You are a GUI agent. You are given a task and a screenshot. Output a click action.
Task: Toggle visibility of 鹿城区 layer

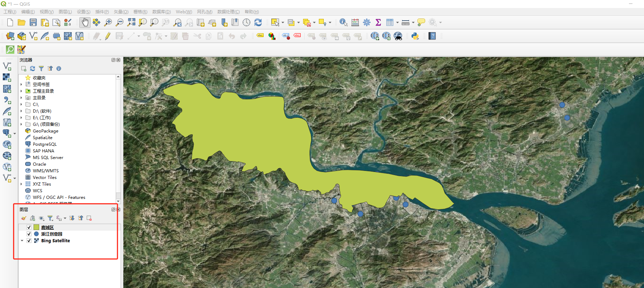pyautogui.click(x=29, y=227)
